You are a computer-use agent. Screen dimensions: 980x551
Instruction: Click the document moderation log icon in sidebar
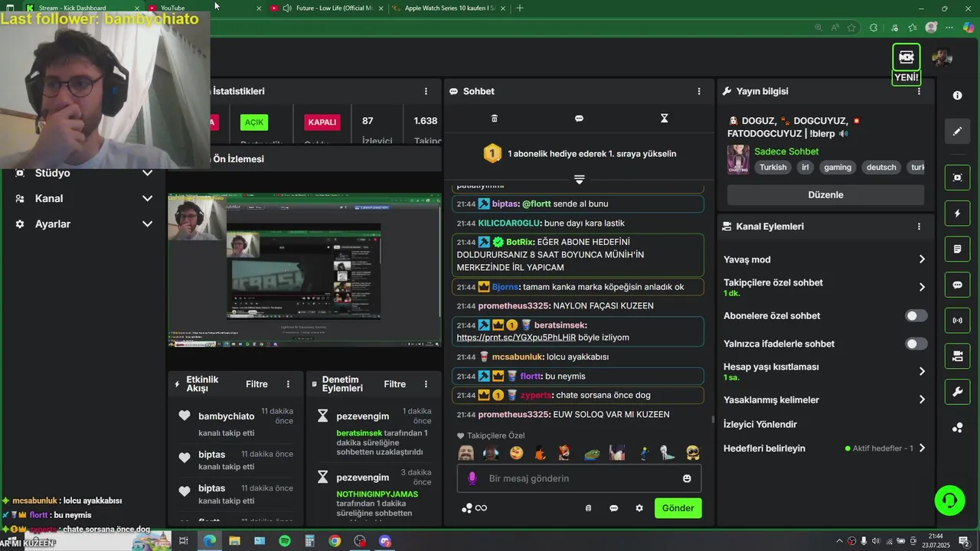tap(957, 249)
